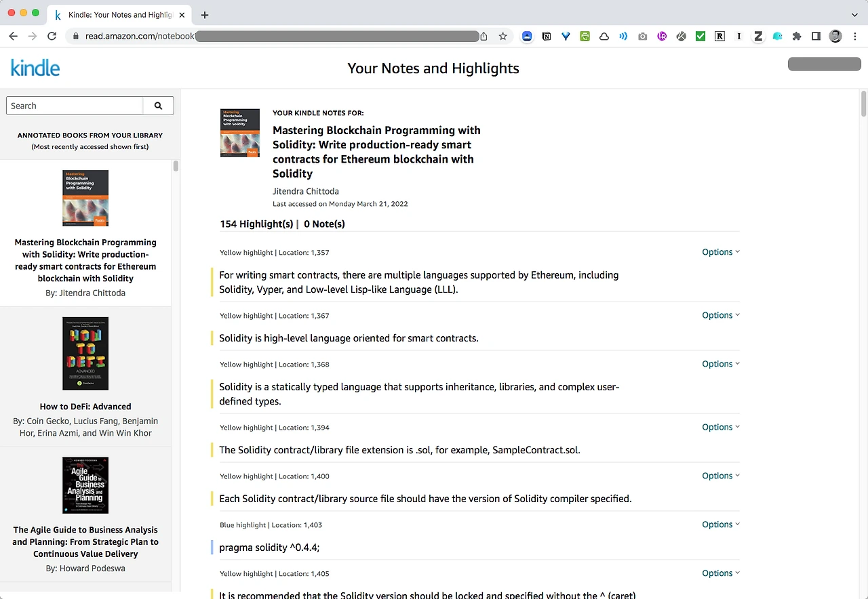Click the purple circular extension icon
The height and width of the screenshot is (599, 868).
click(x=662, y=37)
